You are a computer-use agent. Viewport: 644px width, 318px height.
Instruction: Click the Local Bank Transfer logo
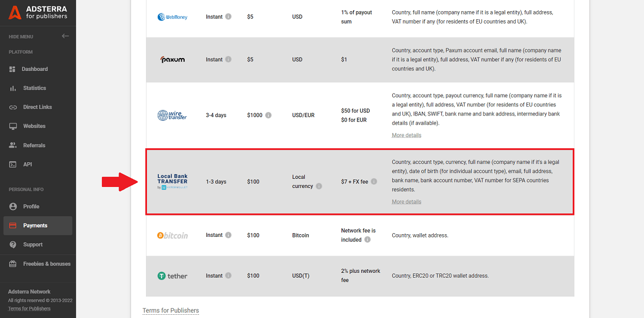pos(172,182)
